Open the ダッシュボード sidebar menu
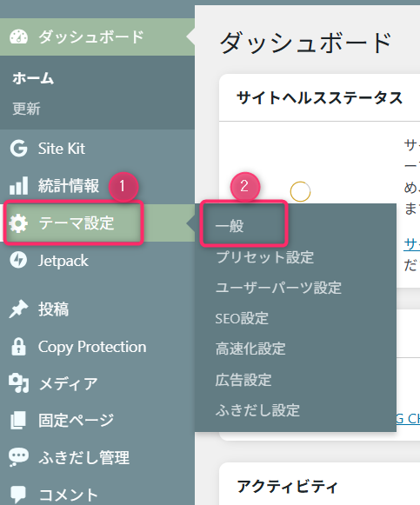 click(x=97, y=37)
